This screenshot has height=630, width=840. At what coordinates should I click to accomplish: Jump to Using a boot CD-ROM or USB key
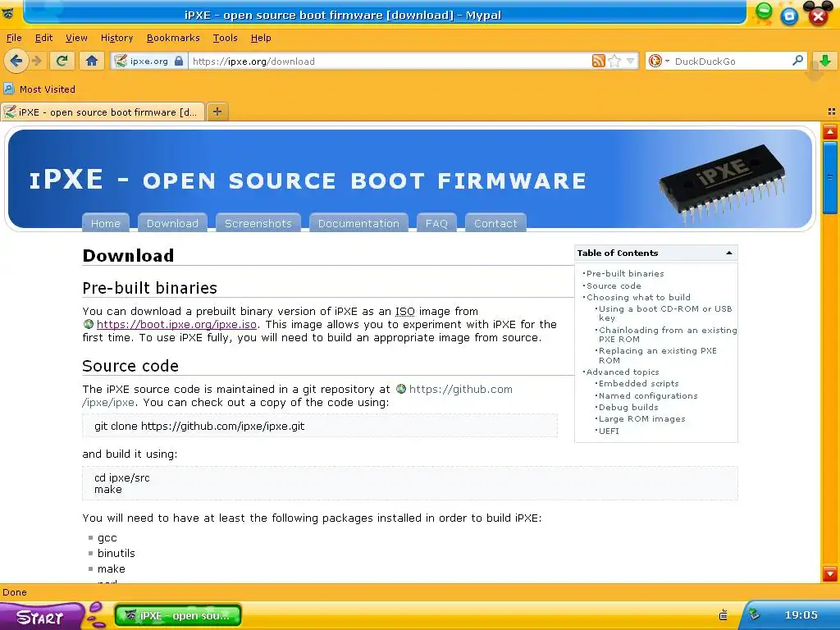(664, 313)
